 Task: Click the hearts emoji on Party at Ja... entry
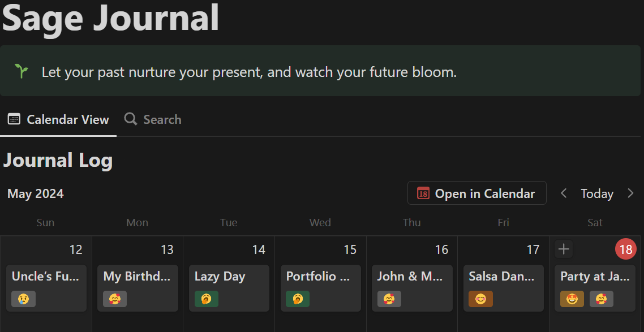click(602, 299)
